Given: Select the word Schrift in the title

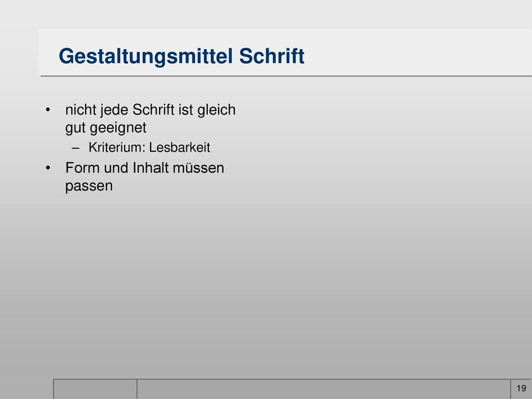Looking at the screenshot, I should 272,56.
